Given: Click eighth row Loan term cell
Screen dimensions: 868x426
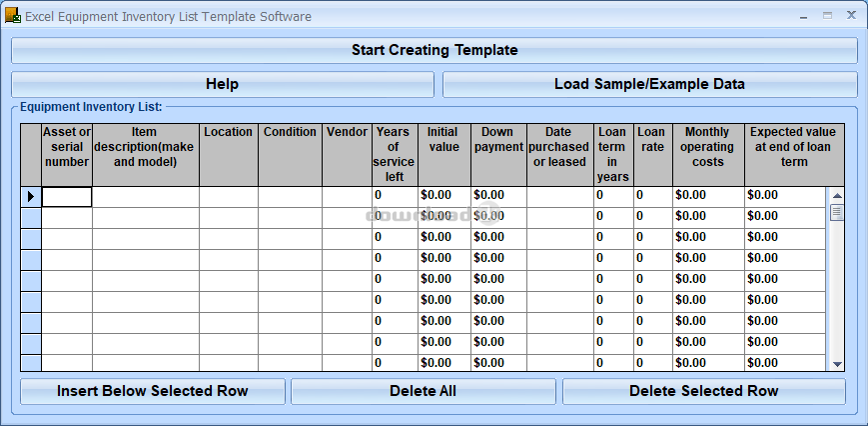Looking at the screenshot, I should pyautogui.click(x=614, y=345).
